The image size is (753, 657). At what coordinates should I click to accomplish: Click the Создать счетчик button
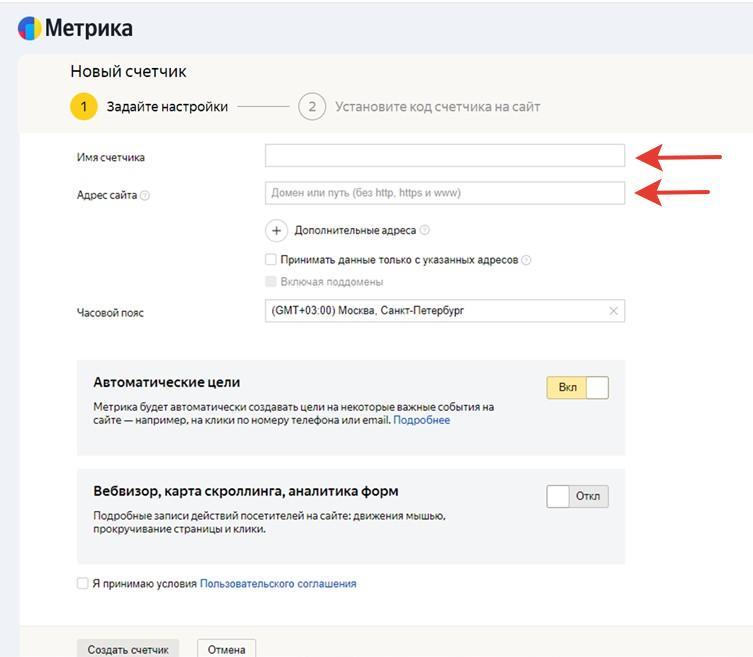pos(128,649)
